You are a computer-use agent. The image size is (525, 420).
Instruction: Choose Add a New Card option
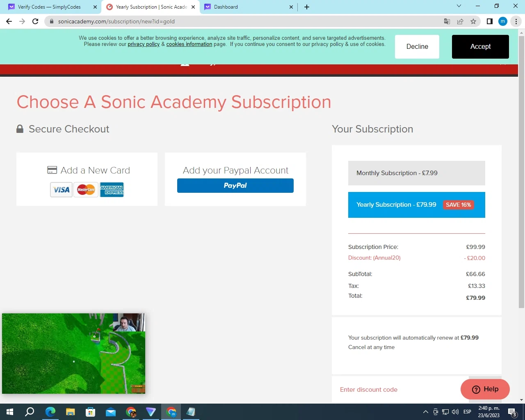(87, 179)
